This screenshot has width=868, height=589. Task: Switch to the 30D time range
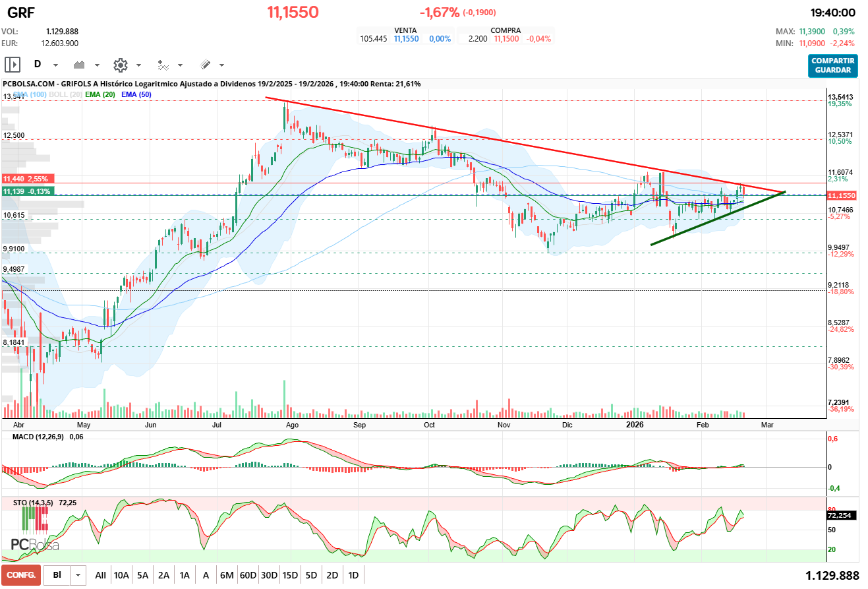click(x=269, y=575)
